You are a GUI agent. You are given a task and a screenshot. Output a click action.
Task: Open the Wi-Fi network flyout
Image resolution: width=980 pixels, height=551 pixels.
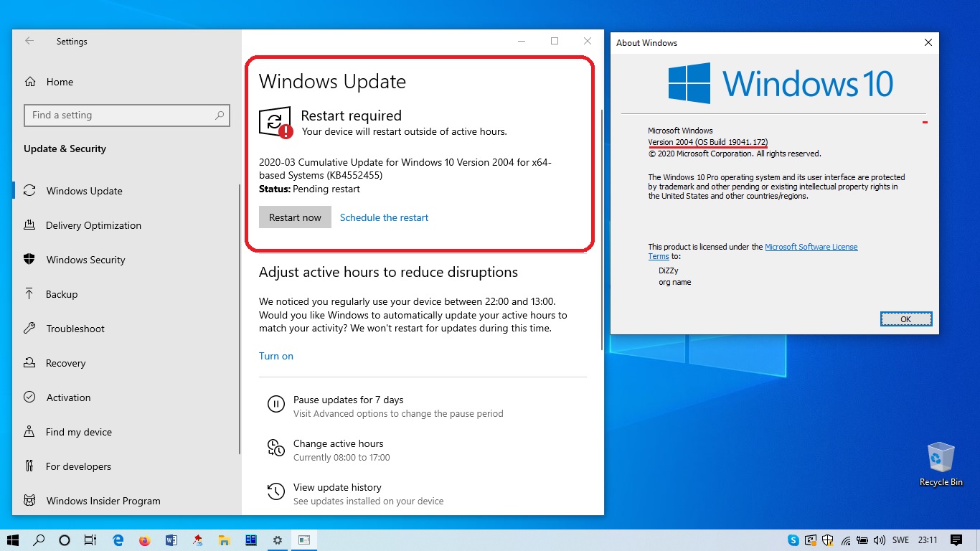pos(846,540)
